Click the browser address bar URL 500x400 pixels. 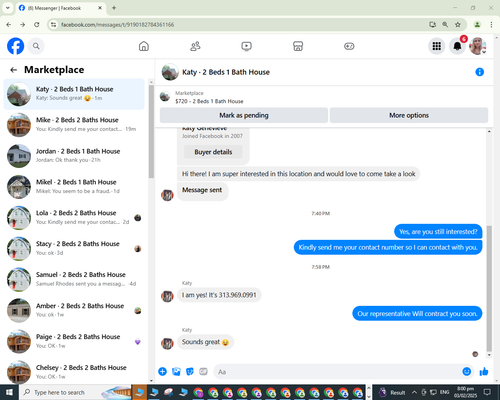coord(117,25)
